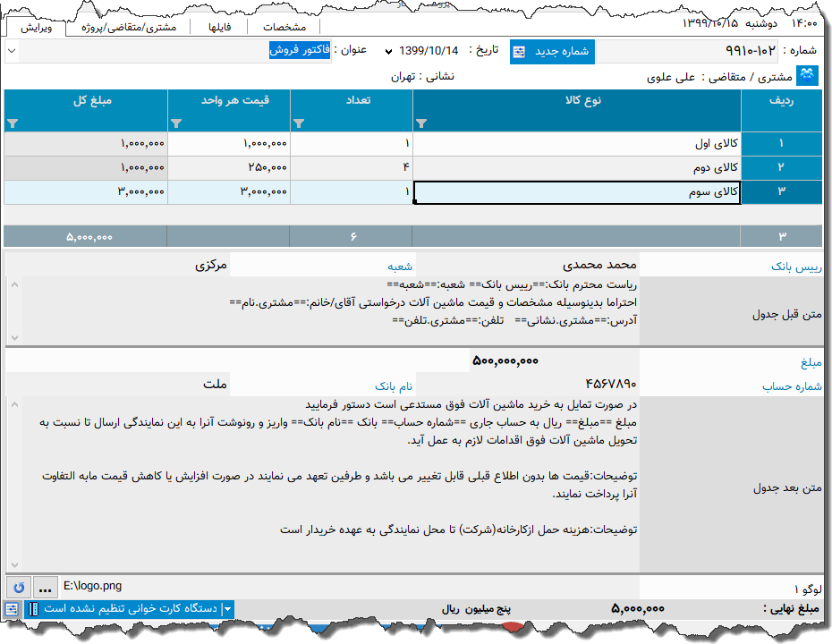Open the filter on مبلغ کل column
Screen dimensions: 832x644
coord(13,123)
